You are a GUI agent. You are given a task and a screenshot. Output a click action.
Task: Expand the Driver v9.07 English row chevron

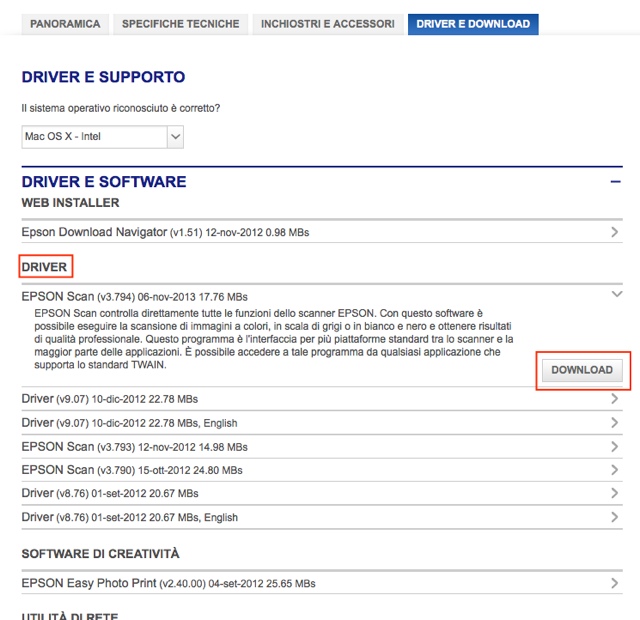click(x=615, y=422)
